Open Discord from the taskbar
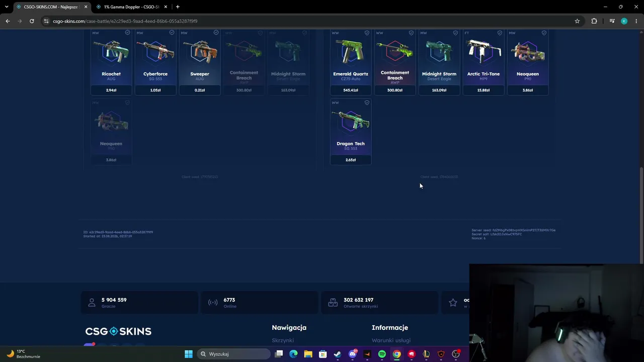This screenshot has height=362, width=644. pos(353,354)
